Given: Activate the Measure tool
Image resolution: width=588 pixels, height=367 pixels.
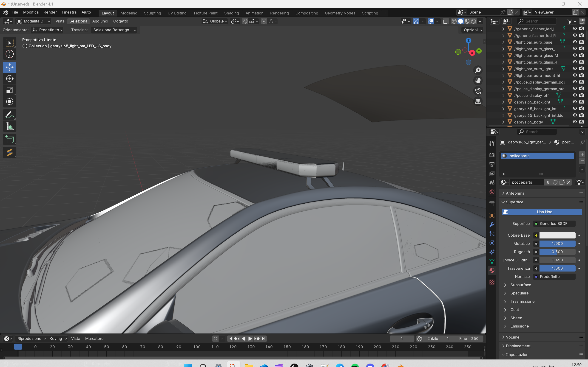Looking at the screenshot, I should coord(9,126).
